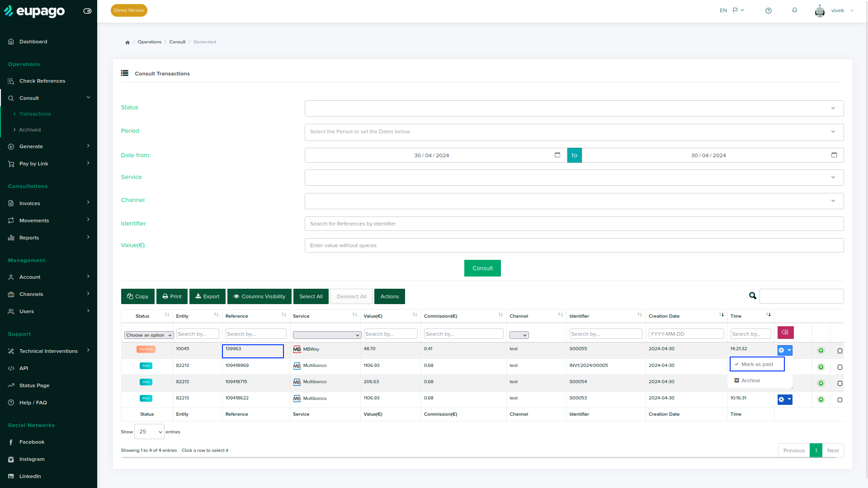Click the Copy table button

[138, 296]
